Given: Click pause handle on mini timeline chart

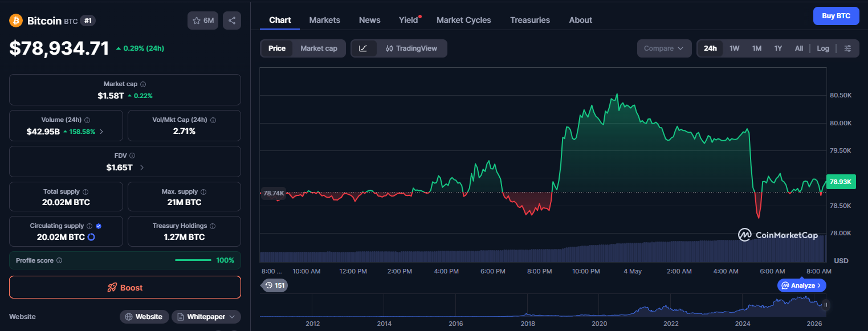Looking at the screenshot, I should click(826, 305).
